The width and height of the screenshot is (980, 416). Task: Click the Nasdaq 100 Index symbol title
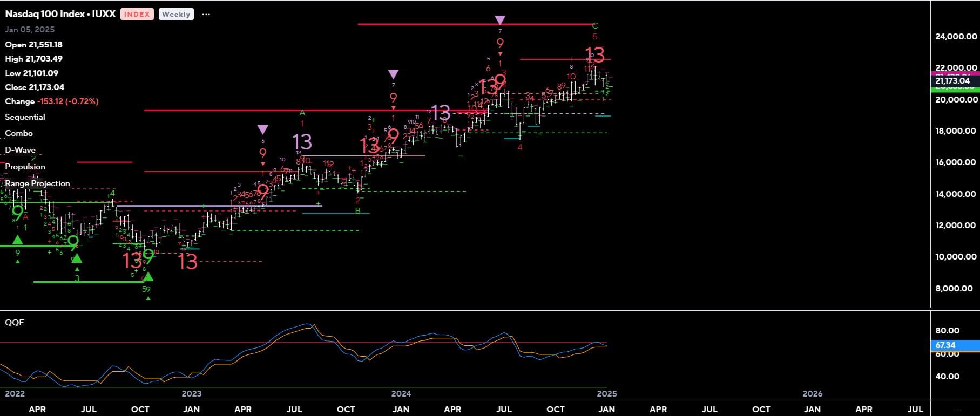[60, 15]
